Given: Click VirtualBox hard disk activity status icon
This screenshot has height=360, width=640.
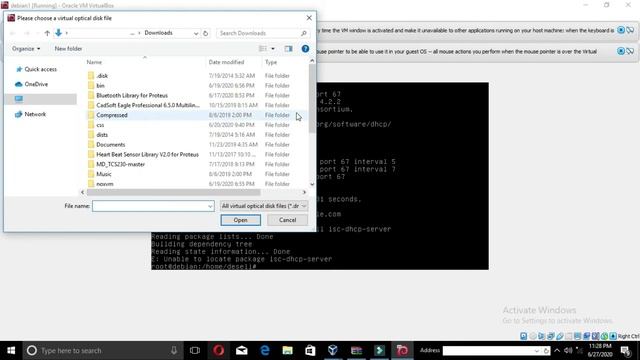Looking at the screenshot, I should click(x=524, y=336).
